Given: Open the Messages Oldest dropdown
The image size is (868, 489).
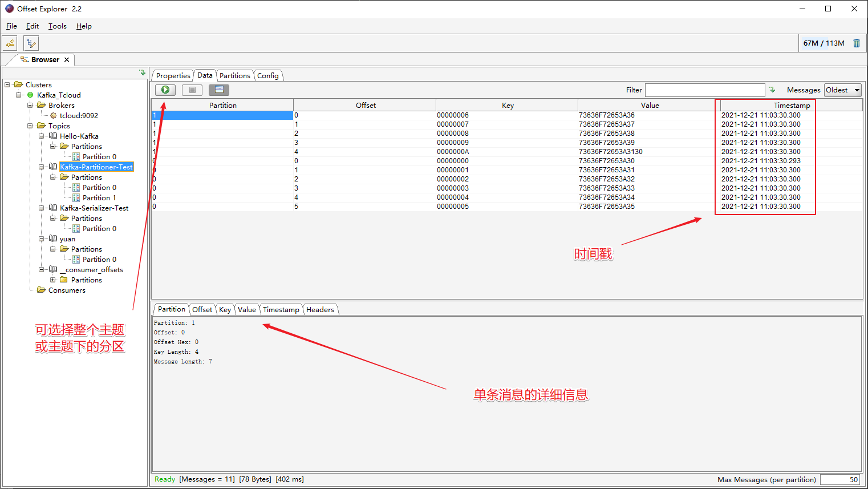Looking at the screenshot, I should click(842, 90).
